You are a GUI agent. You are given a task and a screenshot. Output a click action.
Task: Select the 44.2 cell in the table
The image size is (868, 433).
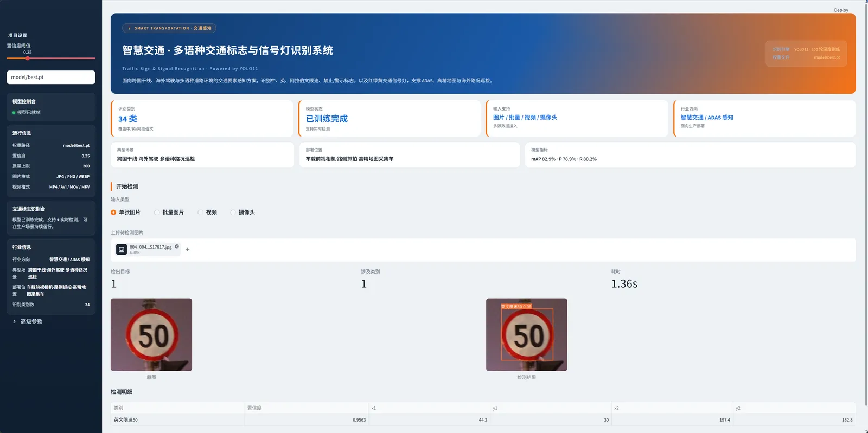(430, 420)
